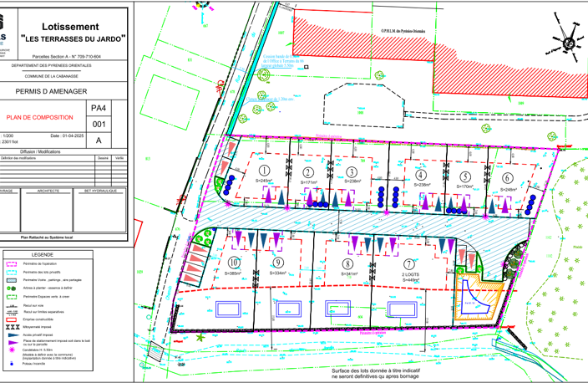Click the circled lot number 7

(x=409, y=264)
